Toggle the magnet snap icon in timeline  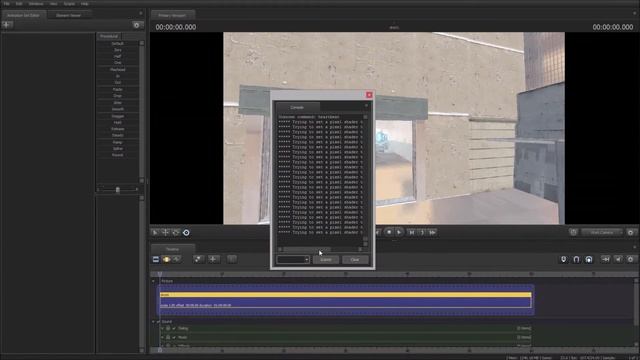point(576,259)
